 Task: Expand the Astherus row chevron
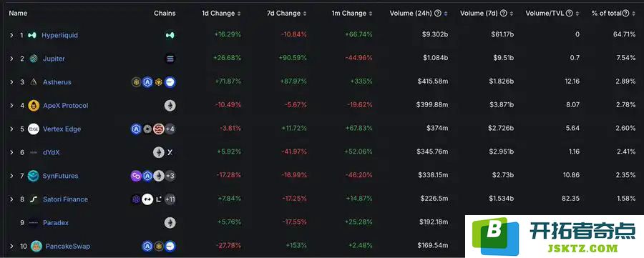click(x=12, y=82)
